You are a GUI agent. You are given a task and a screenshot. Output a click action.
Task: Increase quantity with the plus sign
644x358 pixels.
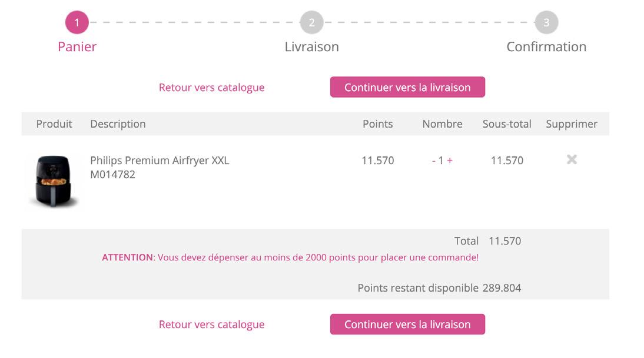[450, 160]
